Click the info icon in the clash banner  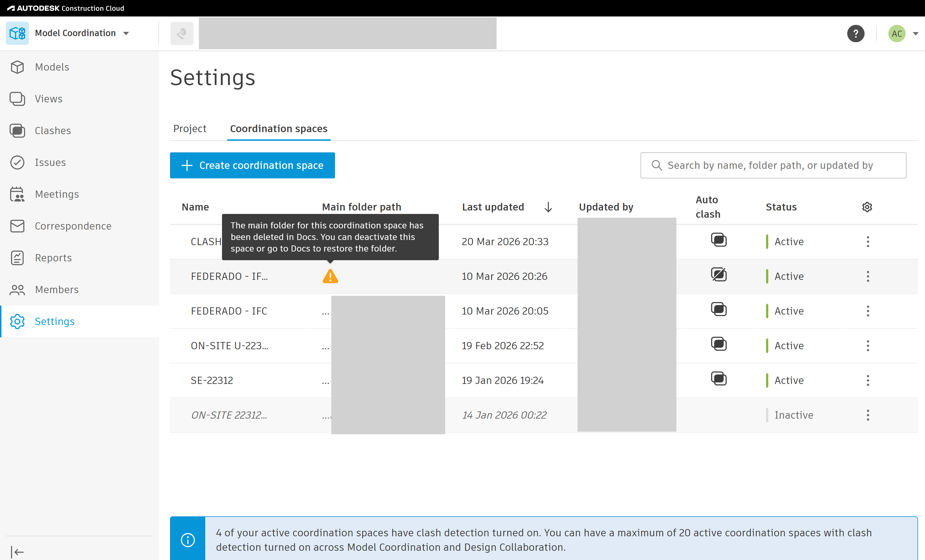pos(188,540)
